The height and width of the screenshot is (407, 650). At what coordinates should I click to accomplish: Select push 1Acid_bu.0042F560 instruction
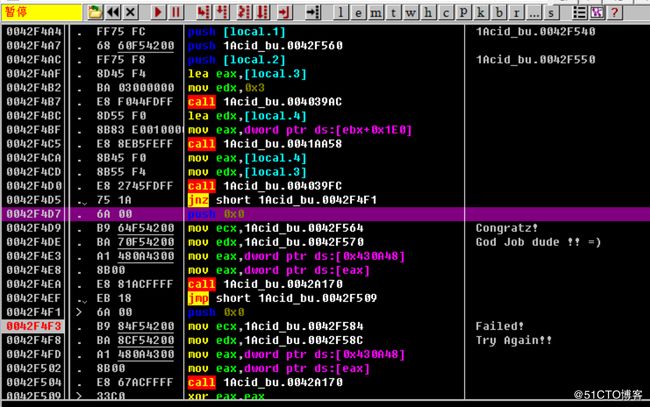tap(265, 46)
